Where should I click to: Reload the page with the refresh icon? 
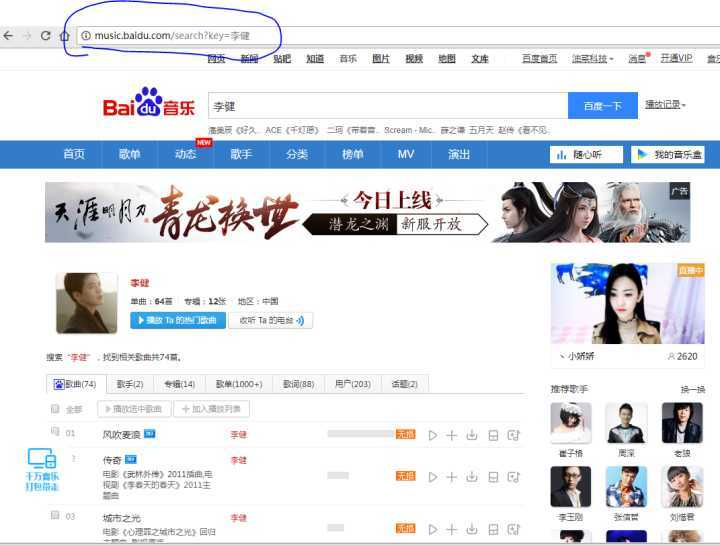coord(45,35)
